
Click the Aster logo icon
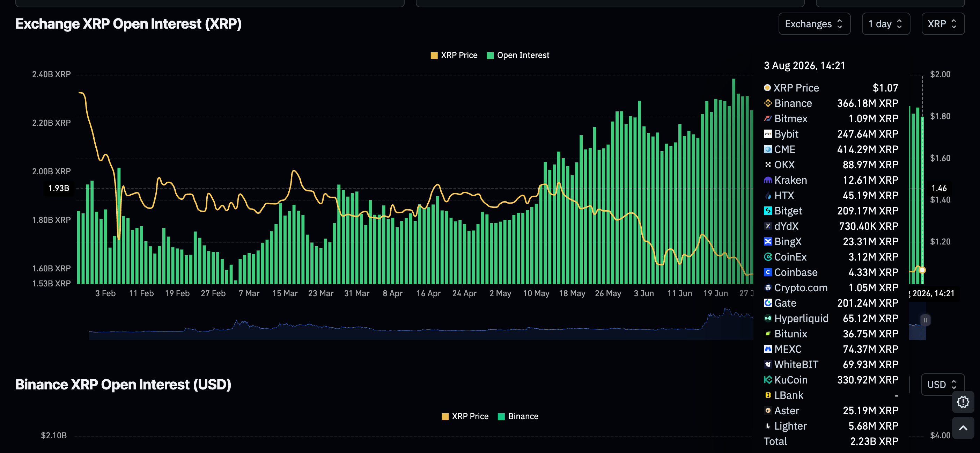click(x=768, y=410)
